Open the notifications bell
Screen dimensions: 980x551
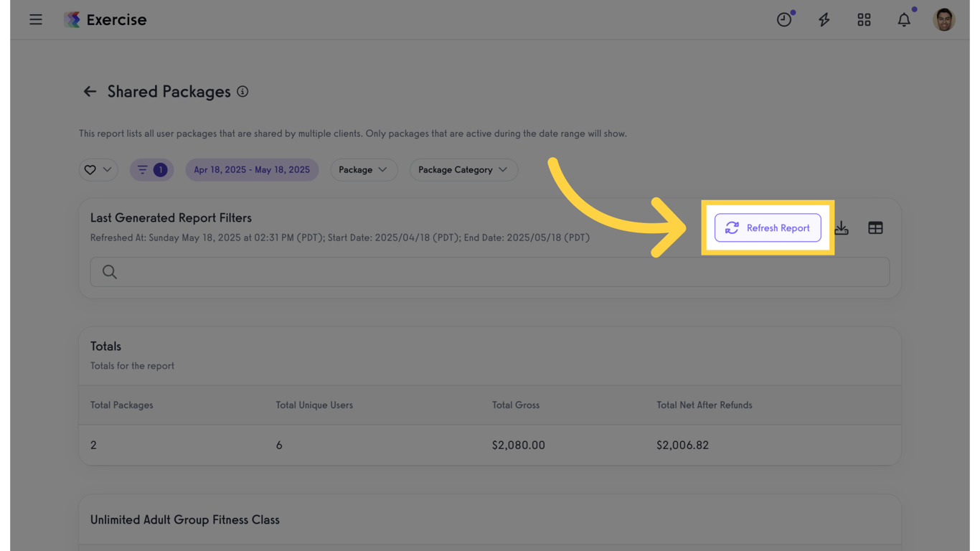(904, 20)
